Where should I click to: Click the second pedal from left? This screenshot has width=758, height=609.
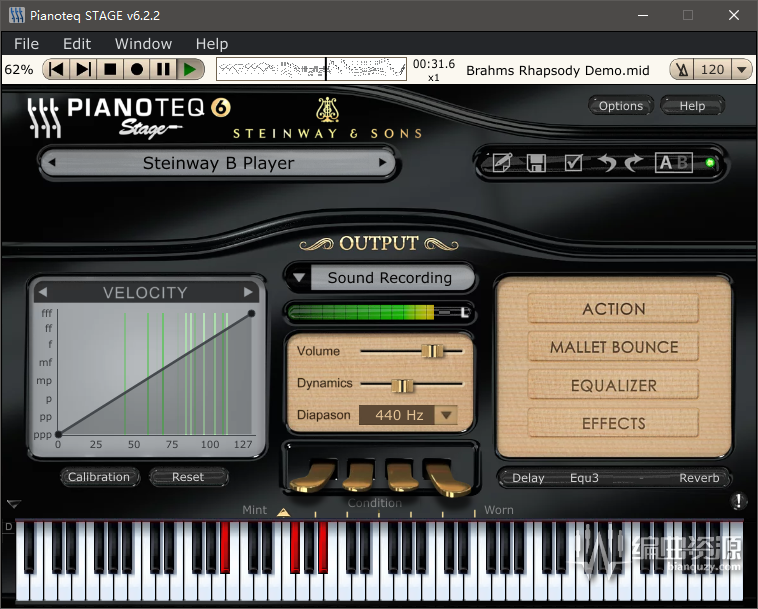point(359,477)
